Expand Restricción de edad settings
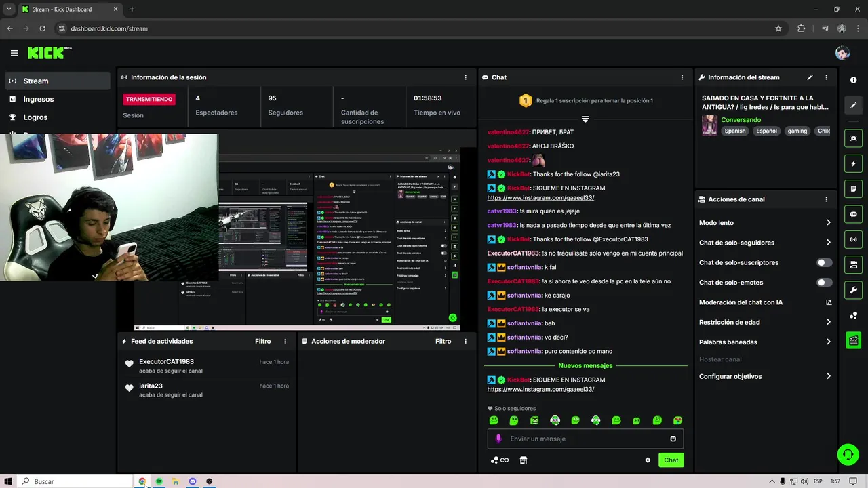Screen dimensions: 868x488 (765, 322)
